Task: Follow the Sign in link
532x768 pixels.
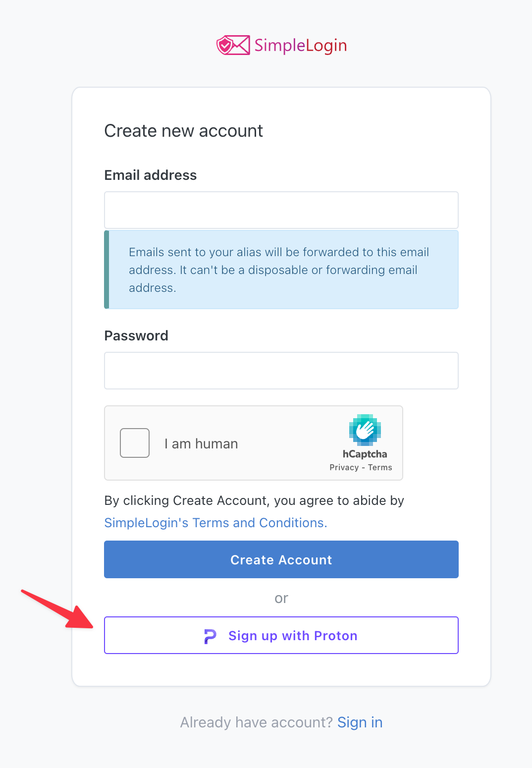Action: tap(360, 722)
